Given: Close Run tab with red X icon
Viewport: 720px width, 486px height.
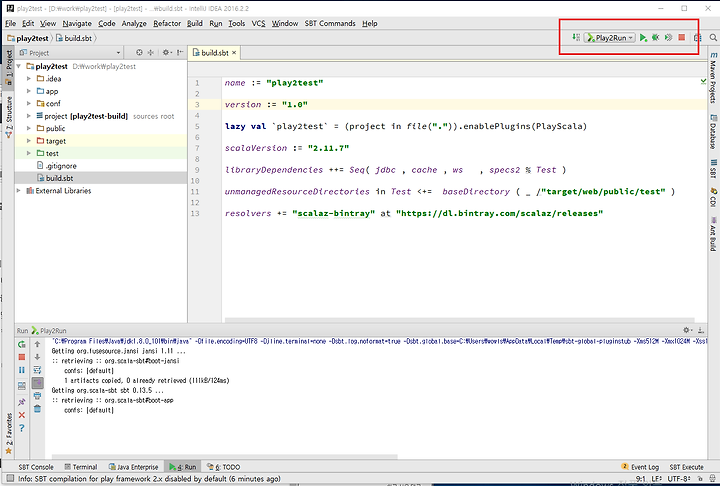Looking at the screenshot, I should point(22,415).
